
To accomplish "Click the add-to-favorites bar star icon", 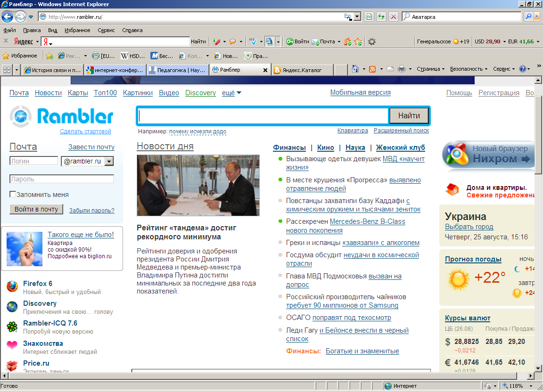I will [49, 56].
